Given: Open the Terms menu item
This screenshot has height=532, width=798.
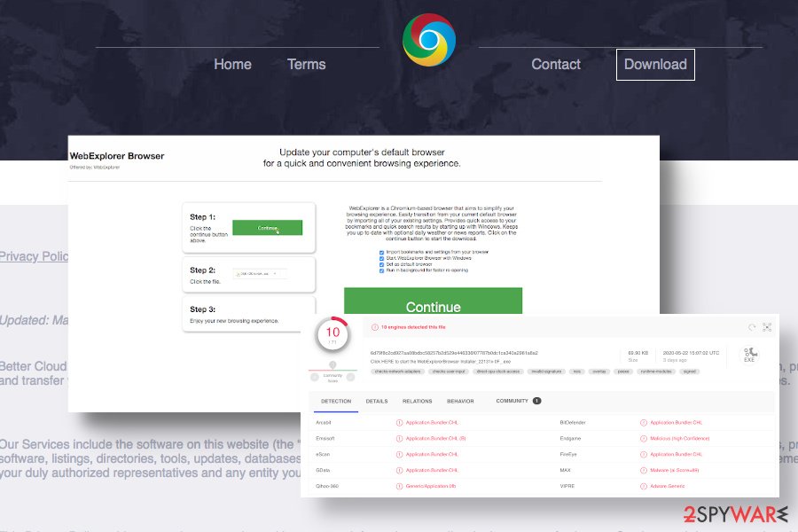Looking at the screenshot, I should click(307, 64).
